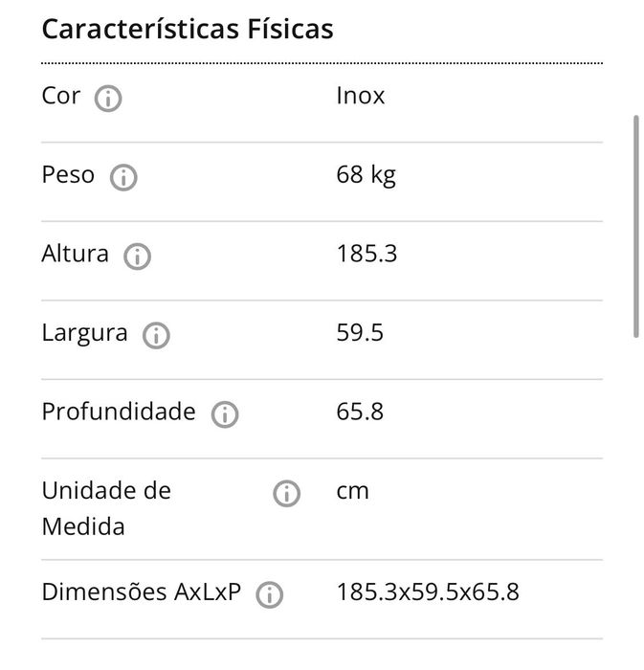Viewport: 644px width, 670px height.
Task: Click the 68 kg weight value
Action: coord(366,175)
